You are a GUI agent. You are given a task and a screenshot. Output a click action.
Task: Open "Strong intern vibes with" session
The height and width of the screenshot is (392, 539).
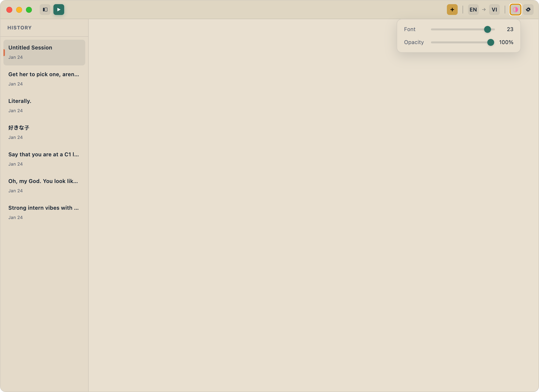click(44, 212)
